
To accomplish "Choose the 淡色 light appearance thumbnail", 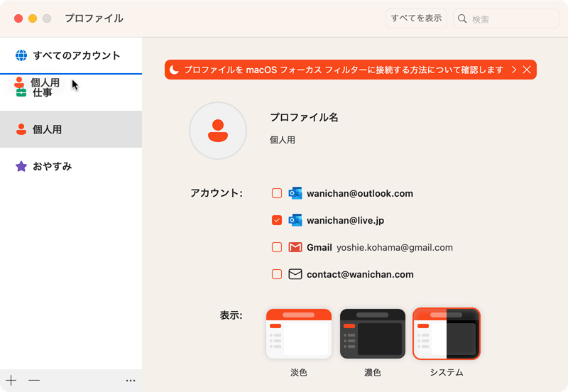I will (299, 334).
